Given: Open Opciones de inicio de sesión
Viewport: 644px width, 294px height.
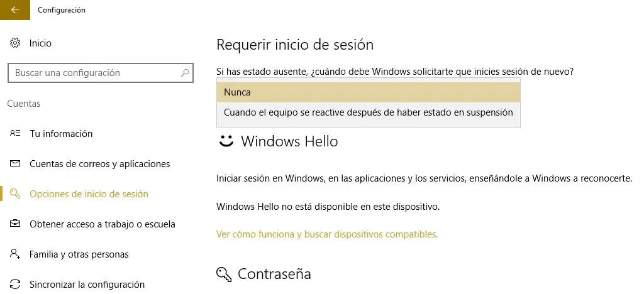Looking at the screenshot, I should click(x=89, y=194).
